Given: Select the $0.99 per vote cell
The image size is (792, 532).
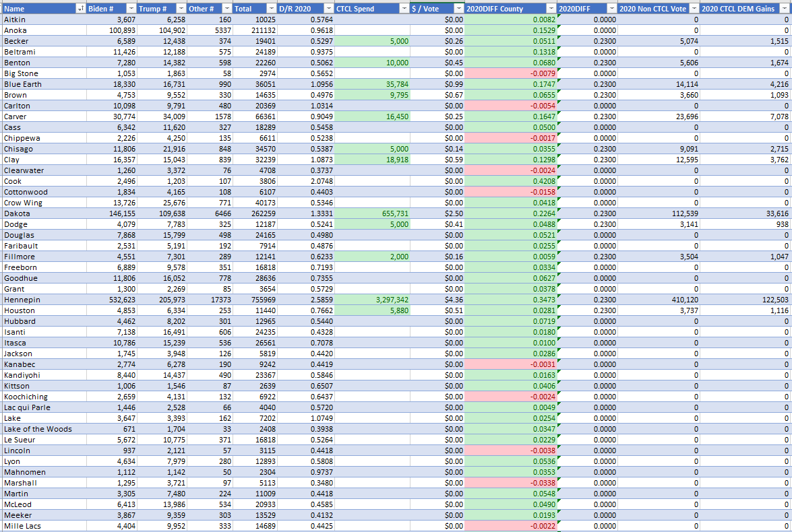Looking at the screenshot, I should pos(437,84).
